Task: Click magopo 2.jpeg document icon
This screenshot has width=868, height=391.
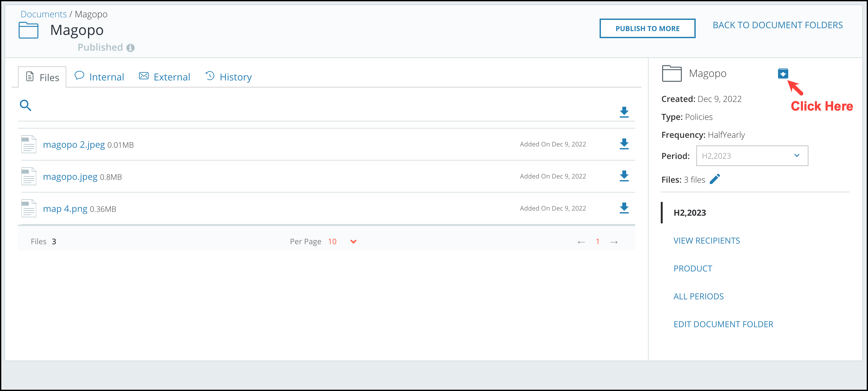Action: [x=29, y=144]
